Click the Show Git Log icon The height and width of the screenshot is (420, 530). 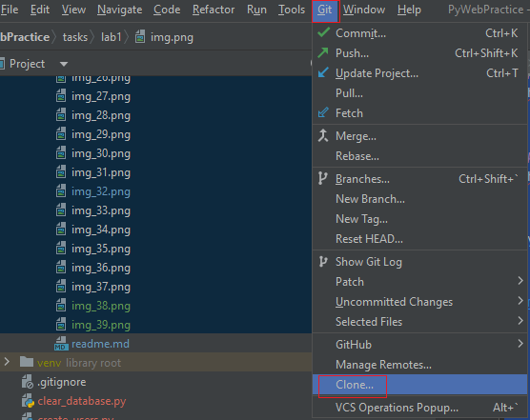[x=323, y=262]
